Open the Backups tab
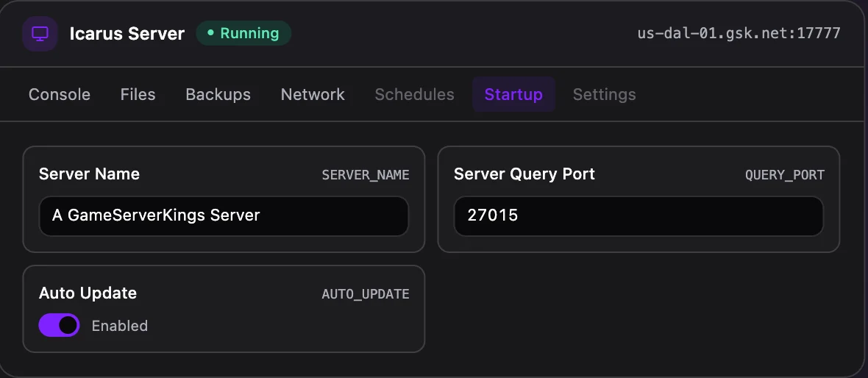Viewport: 868px width, 378px height. [x=218, y=95]
